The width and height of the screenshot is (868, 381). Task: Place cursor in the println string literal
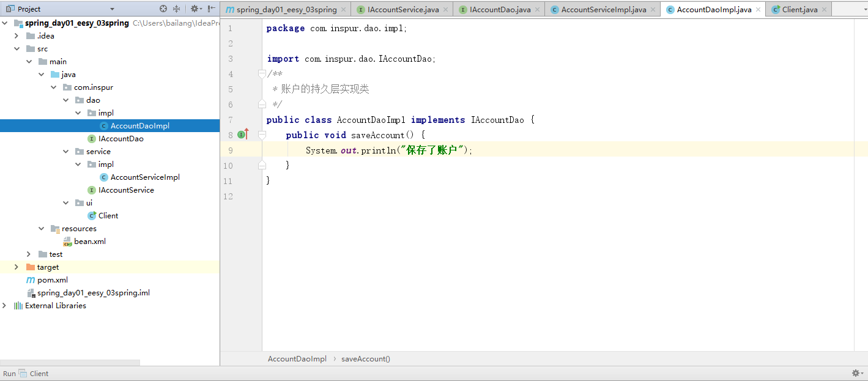(433, 150)
